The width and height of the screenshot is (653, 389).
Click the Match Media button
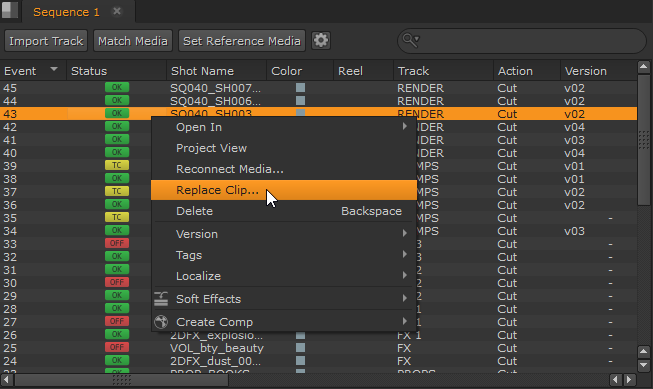coord(133,41)
